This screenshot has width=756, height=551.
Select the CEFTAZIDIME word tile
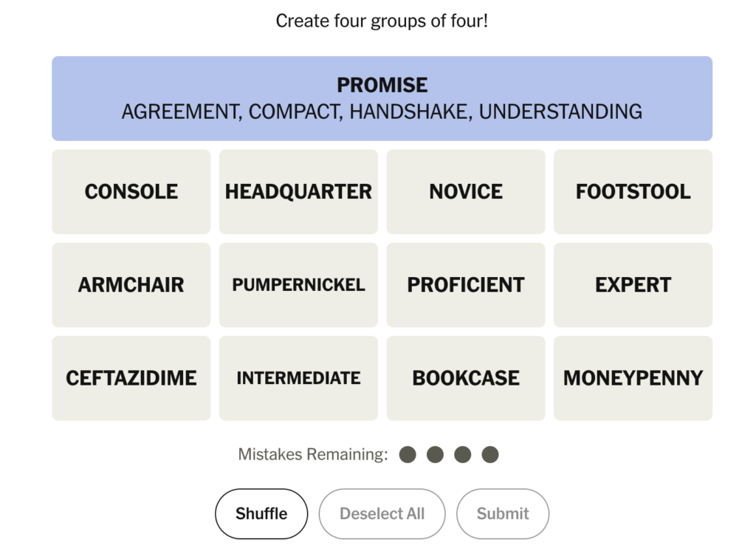tap(131, 378)
